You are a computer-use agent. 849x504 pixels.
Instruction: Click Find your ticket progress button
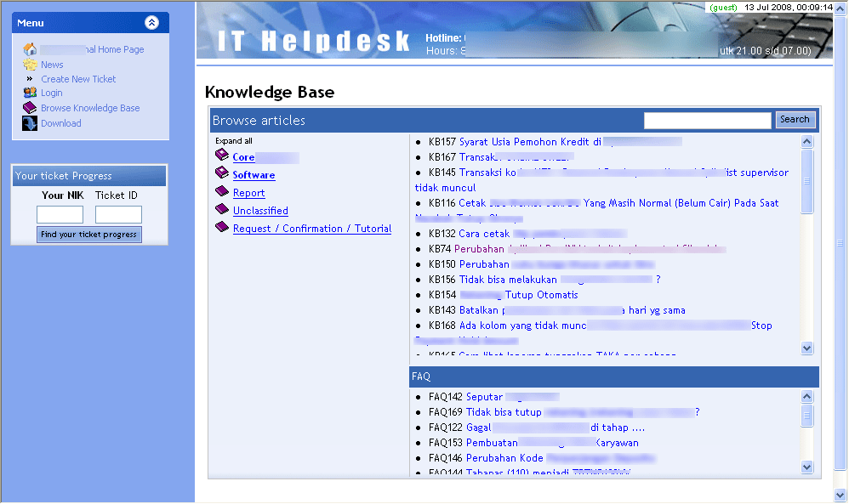pos(89,235)
